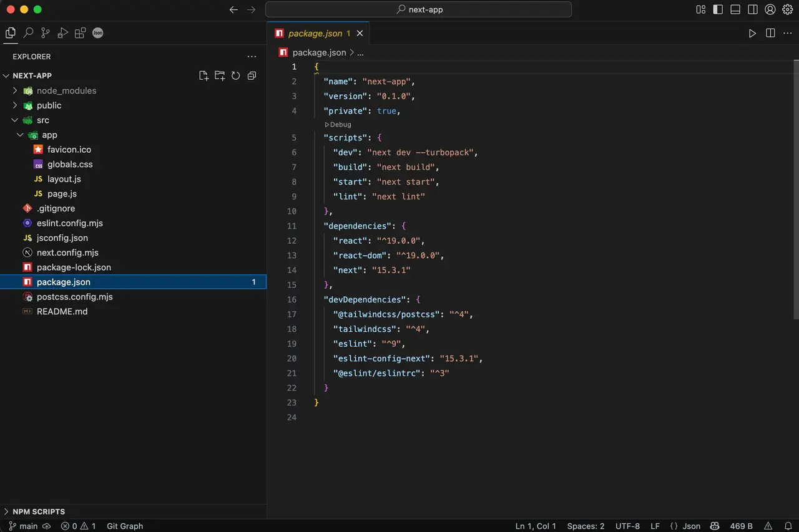The image size is (799, 532).
Task: Open Copilot status icon in status bar
Action: pyautogui.click(x=715, y=526)
